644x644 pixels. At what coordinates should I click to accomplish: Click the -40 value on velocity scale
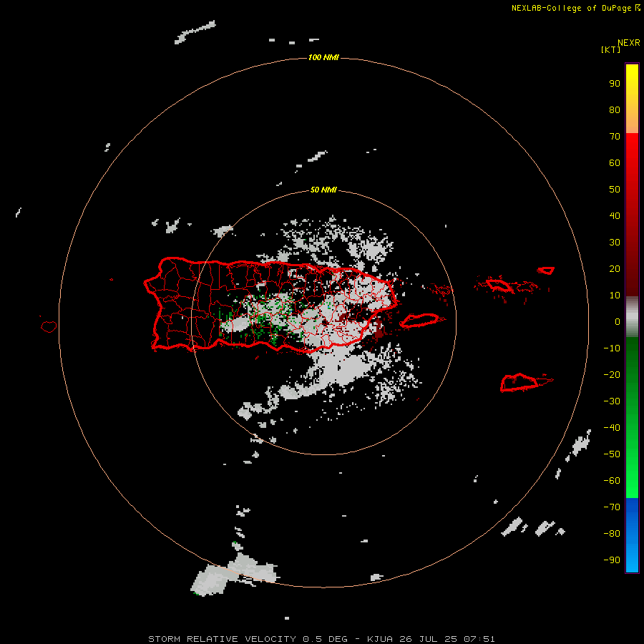[612, 428]
